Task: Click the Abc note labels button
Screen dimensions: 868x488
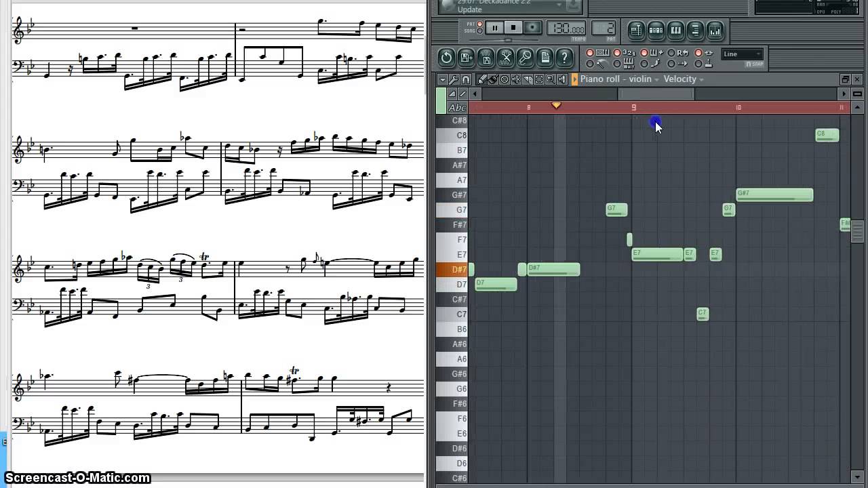Action: [x=458, y=107]
